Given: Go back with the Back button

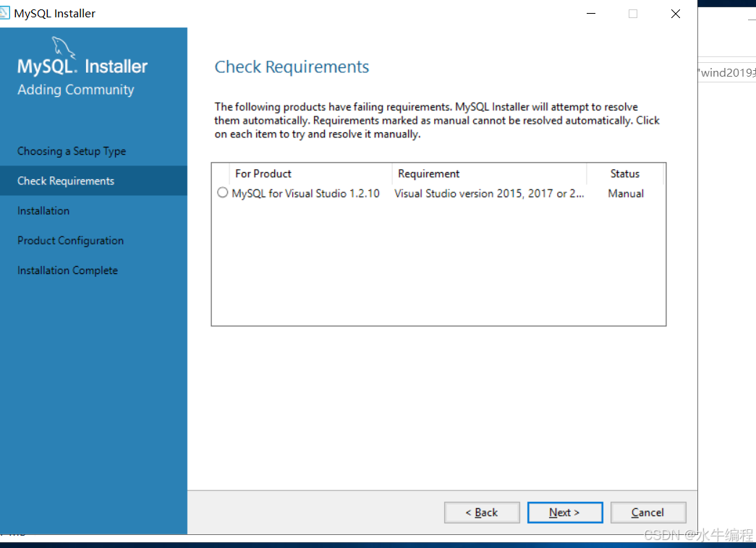Looking at the screenshot, I should [482, 513].
